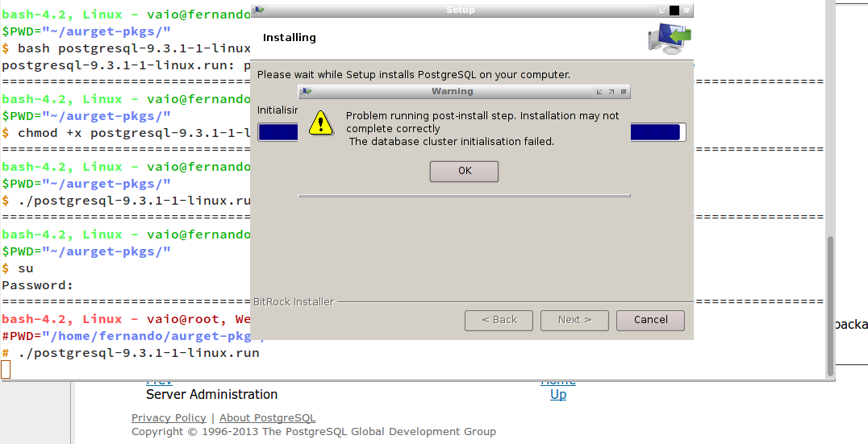Viewport: 868px width, 444px height.
Task: Click the black square button on Setup titlebar
Action: [x=674, y=10]
